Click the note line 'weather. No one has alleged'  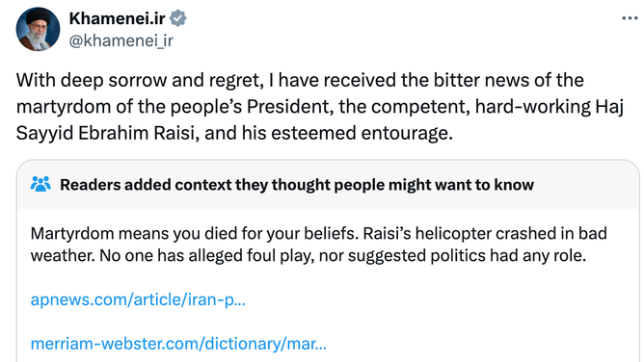(309, 256)
